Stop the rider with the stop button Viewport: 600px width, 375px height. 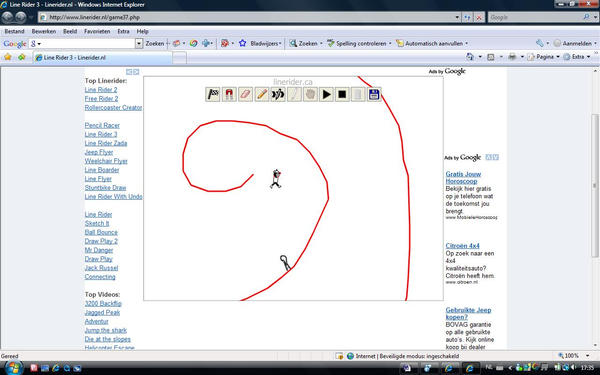click(x=342, y=94)
